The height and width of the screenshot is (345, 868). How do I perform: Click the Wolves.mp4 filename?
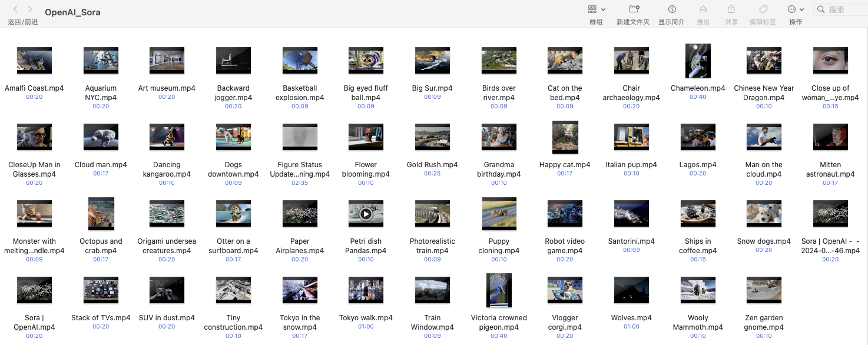[631, 318]
